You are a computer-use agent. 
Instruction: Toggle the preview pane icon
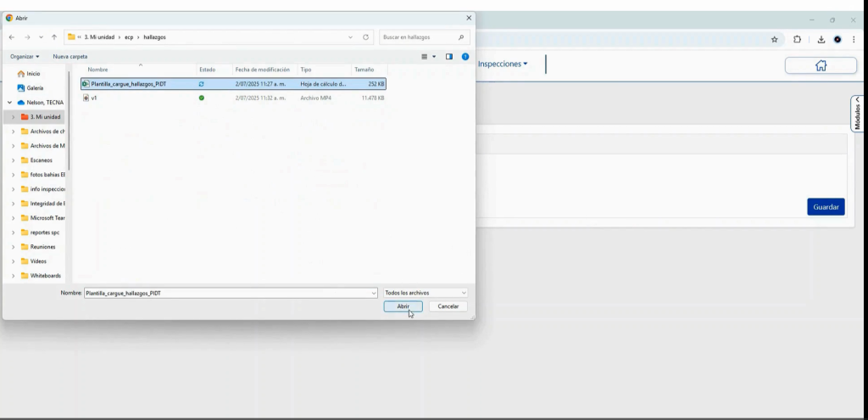coord(449,56)
